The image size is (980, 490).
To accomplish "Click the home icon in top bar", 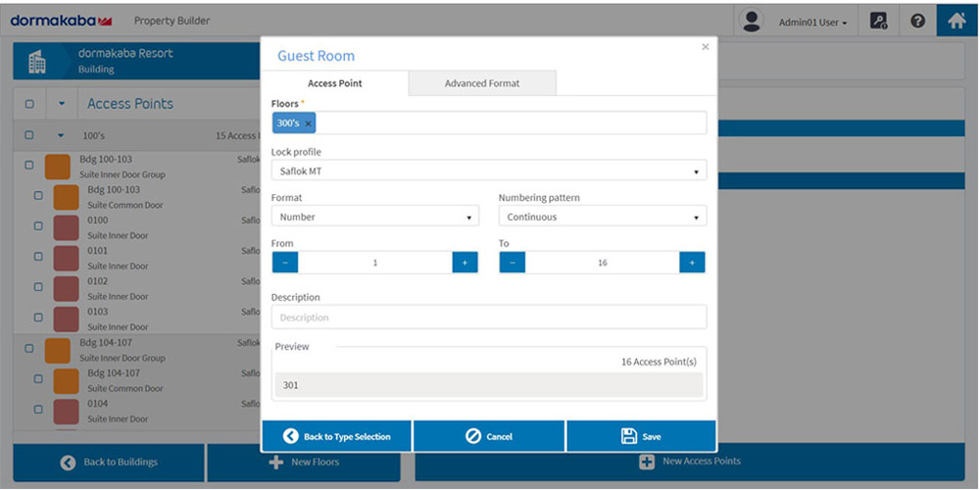I will [956, 21].
